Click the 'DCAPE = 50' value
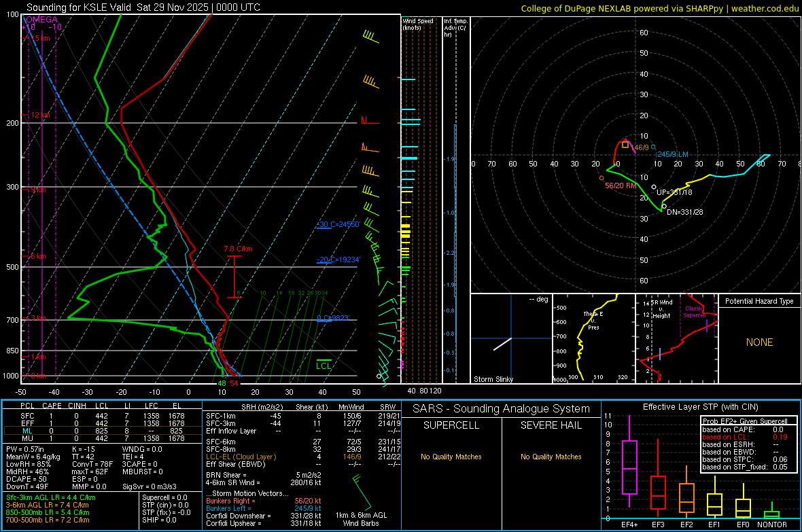Image resolution: width=802 pixels, height=532 pixels. (x=26, y=479)
